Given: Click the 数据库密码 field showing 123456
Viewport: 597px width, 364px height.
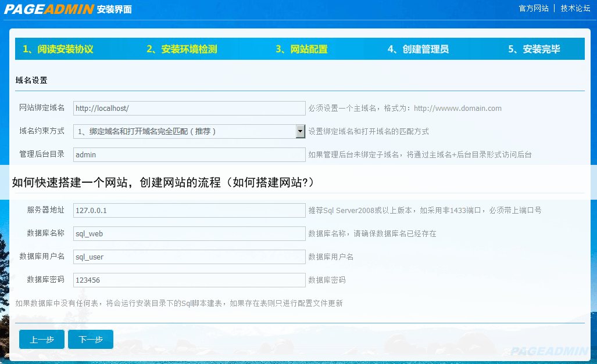Looking at the screenshot, I should (x=189, y=280).
